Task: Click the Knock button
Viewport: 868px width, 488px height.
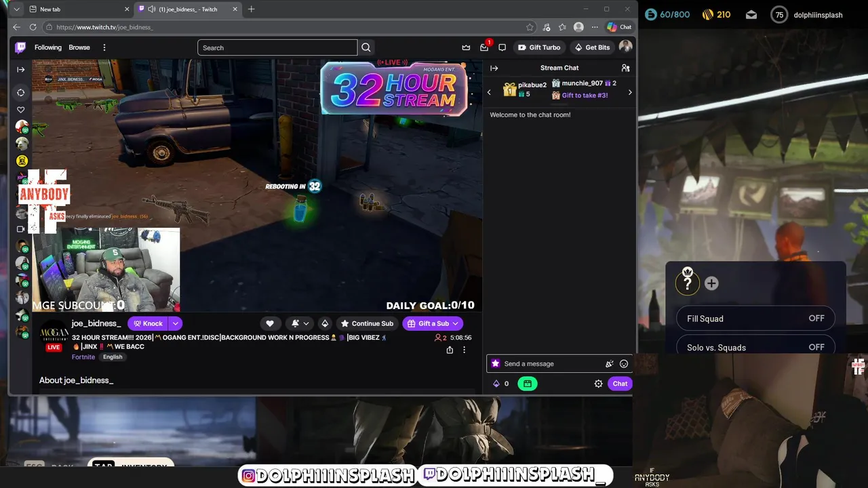Action: [x=148, y=323]
